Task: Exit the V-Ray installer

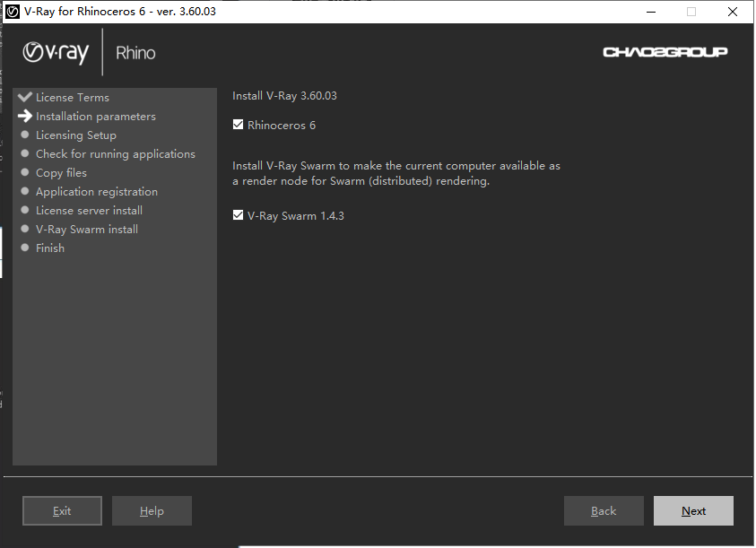Action: 62,511
